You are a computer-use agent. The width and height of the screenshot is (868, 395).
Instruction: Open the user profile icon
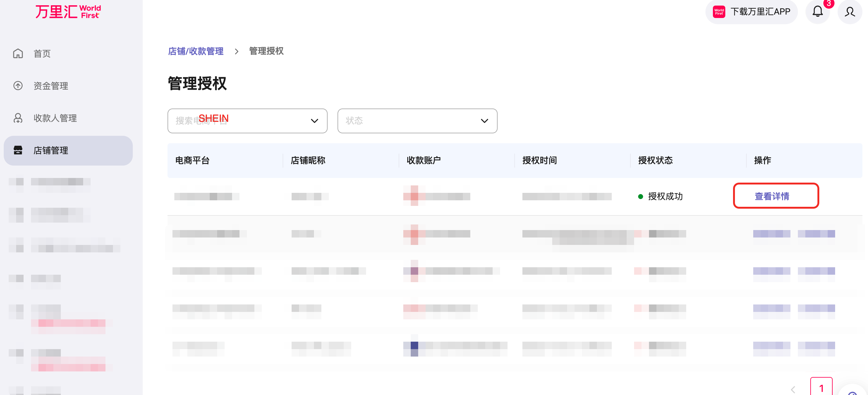click(x=849, y=12)
